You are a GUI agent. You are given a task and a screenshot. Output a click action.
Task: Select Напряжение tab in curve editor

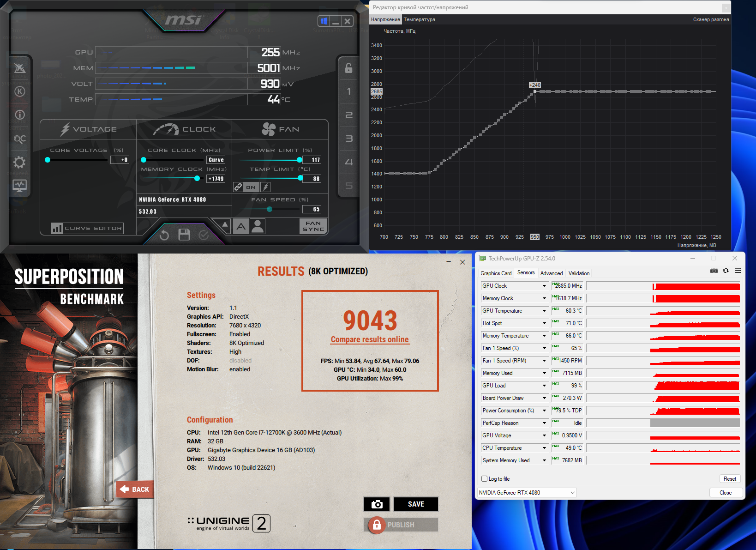click(385, 19)
